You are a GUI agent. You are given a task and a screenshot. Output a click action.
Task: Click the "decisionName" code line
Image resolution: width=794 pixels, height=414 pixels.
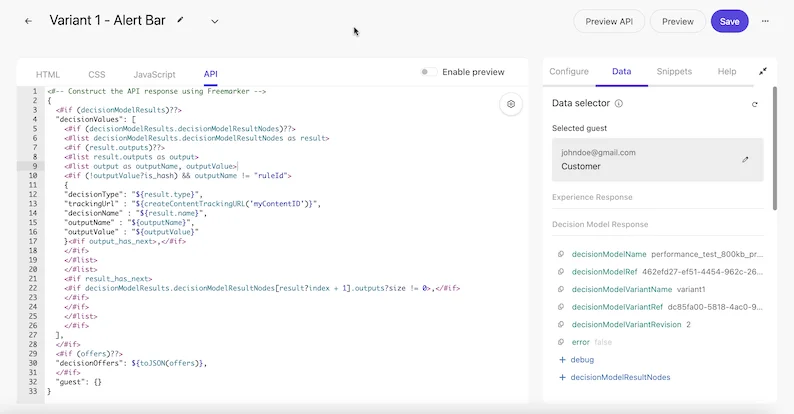pyautogui.click(x=135, y=213)
